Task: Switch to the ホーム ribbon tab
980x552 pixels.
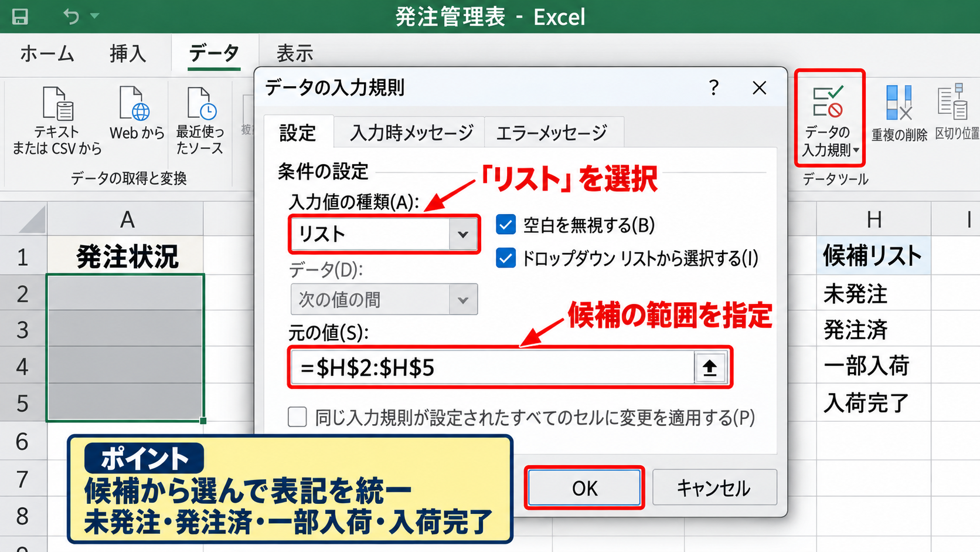Action: tap(47, 53)
